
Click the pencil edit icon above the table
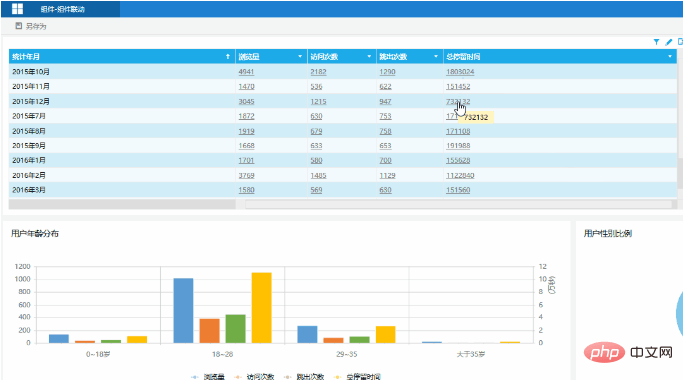pos(669,42)
